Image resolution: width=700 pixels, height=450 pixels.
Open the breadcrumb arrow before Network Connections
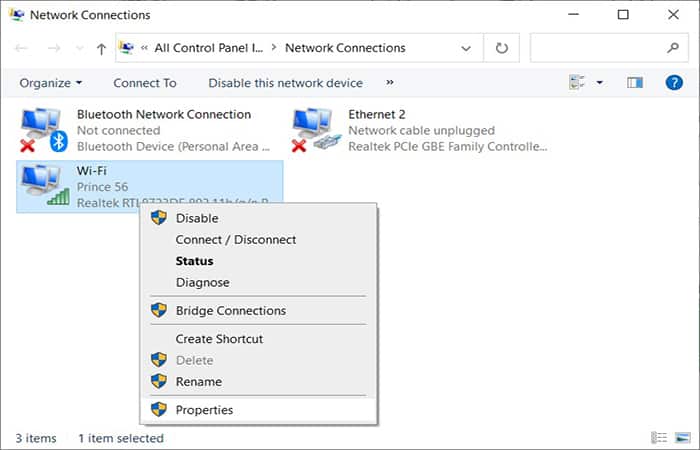pos(274,47)
